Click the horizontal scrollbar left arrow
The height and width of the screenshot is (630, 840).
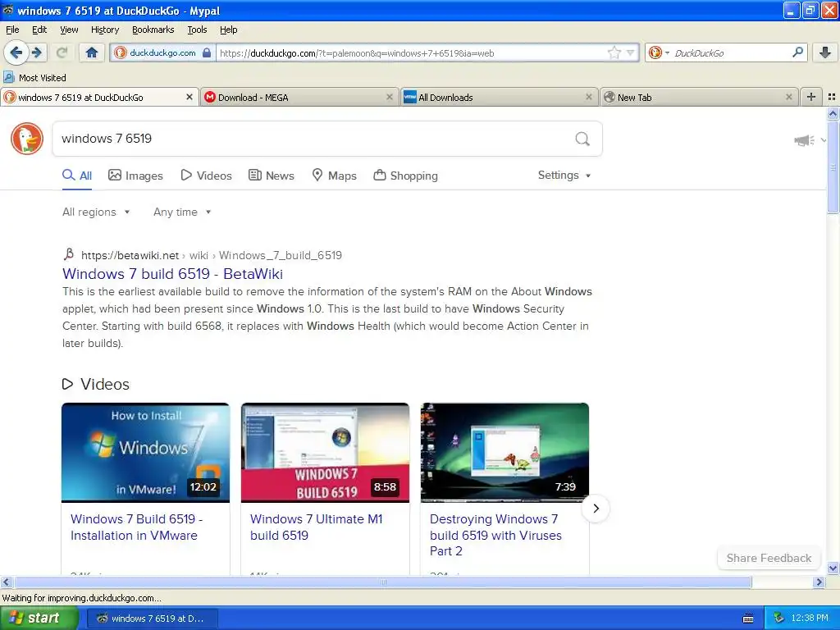point(6,582)
